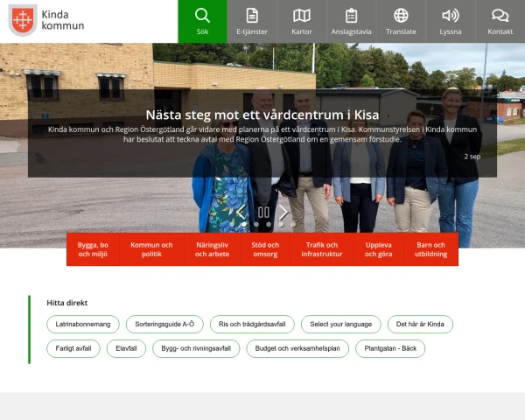Open headline Nästa steg mot ett vårdcentrum
The image size is (525, 420).
[262, 115]
